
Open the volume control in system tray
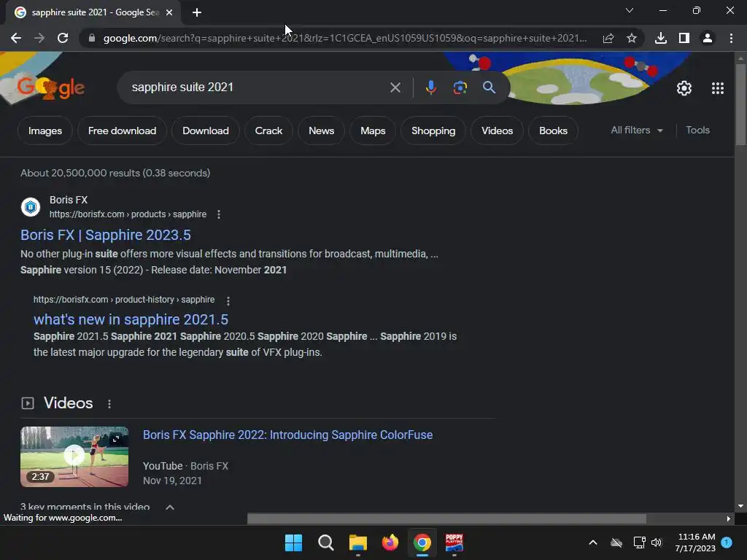657,542
